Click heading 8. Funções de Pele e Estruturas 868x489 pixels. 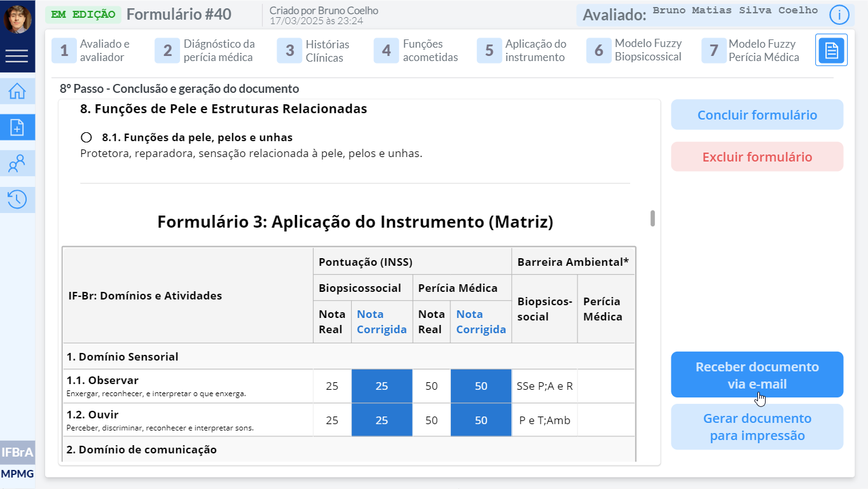224,109
